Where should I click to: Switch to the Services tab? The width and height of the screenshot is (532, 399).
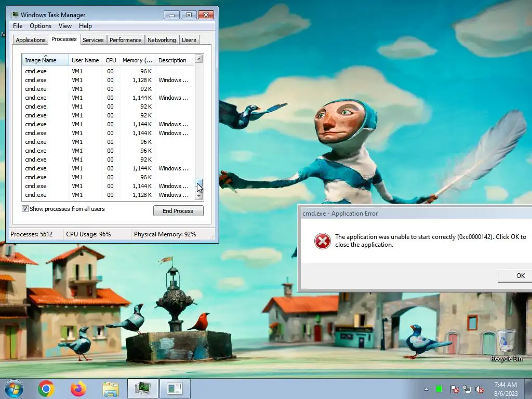pos(93,40)
